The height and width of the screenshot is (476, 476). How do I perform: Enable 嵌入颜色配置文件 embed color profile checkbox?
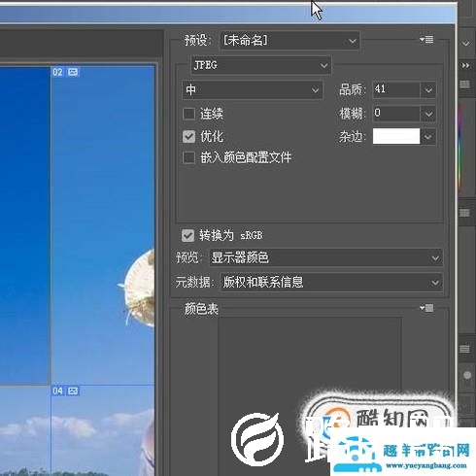tap(188, 157)
